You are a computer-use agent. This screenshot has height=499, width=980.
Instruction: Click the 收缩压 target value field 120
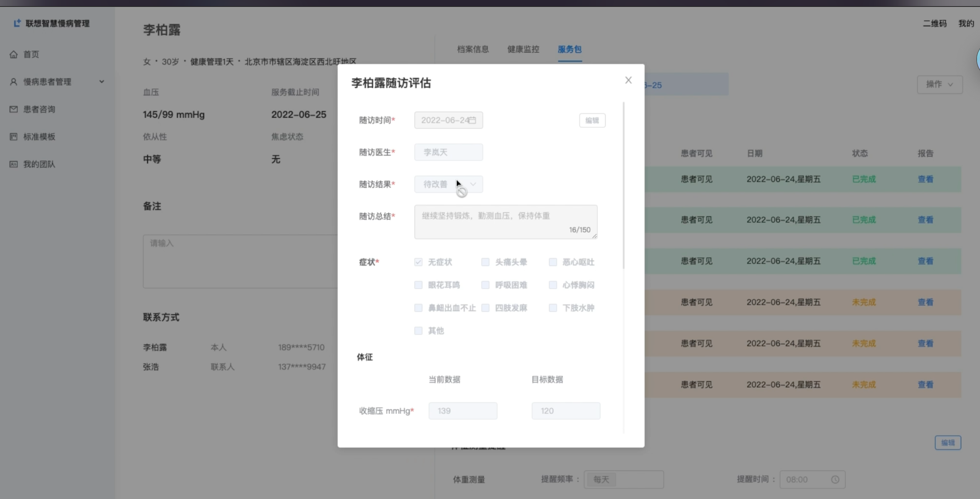pyautogui.click(x=566, y=411)
